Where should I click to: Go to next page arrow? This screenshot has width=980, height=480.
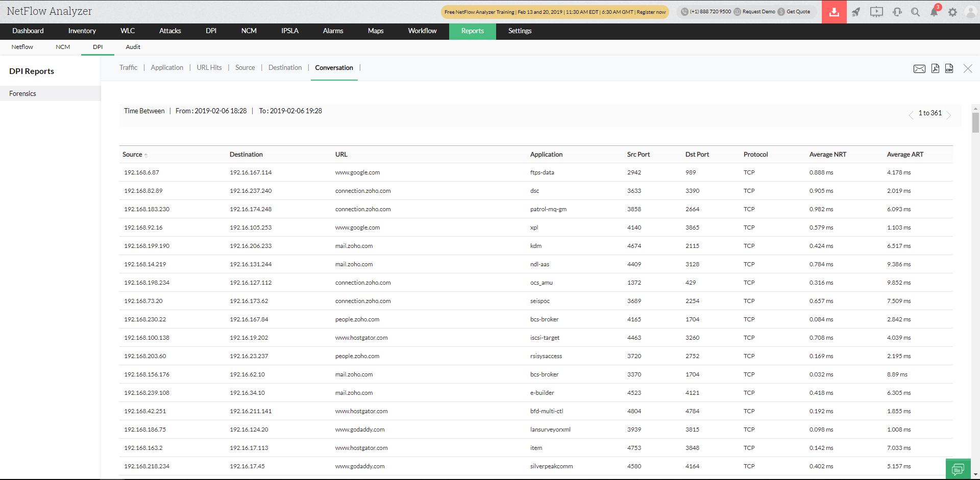pyautogui.click(x=949, y=115)
